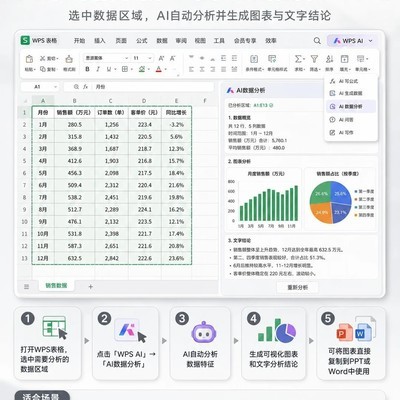
Task: Toggle Bold formatting
Action: 87,69
